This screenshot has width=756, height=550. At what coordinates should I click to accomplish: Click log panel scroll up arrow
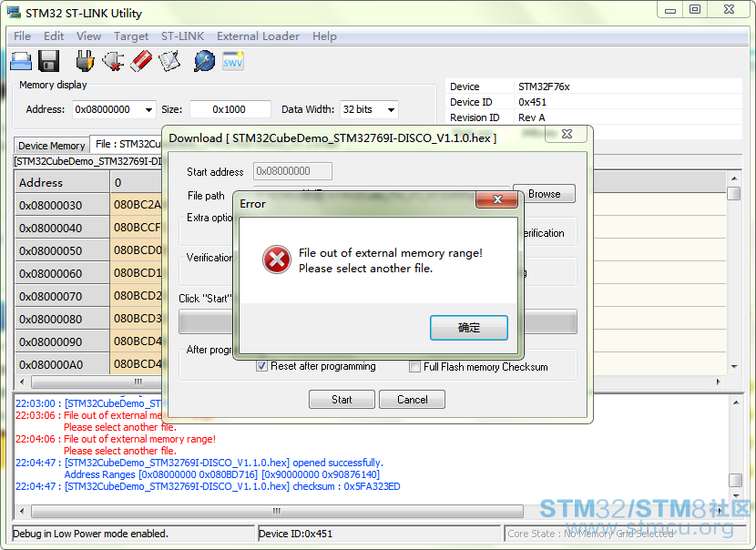click(x=735, y=402)
